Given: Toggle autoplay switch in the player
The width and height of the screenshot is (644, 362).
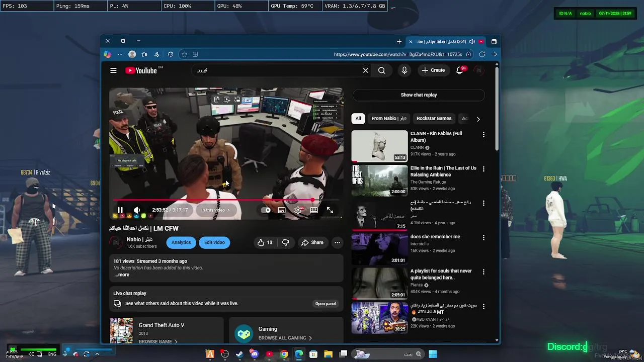Looking at the screenshot, I should tap(266, 210).
